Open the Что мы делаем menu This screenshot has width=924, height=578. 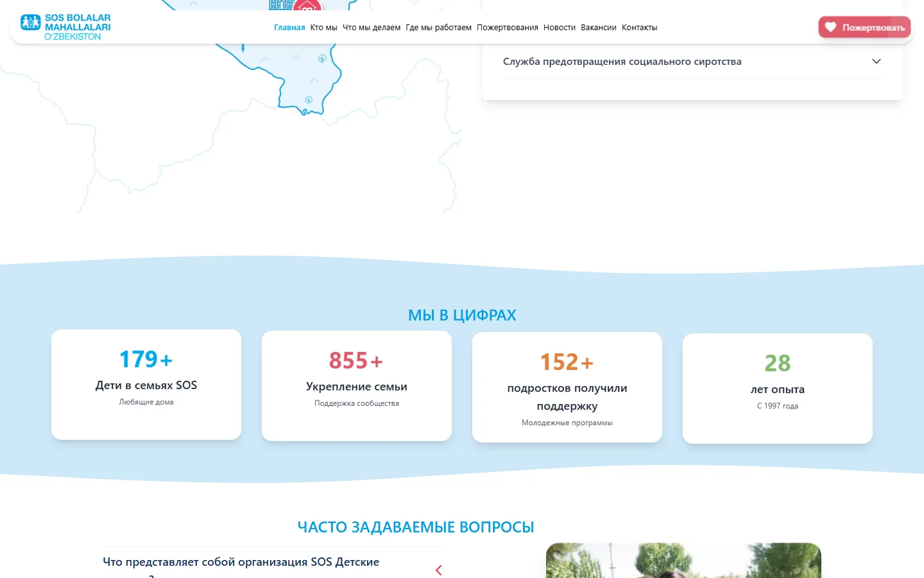tap(372, 28)
